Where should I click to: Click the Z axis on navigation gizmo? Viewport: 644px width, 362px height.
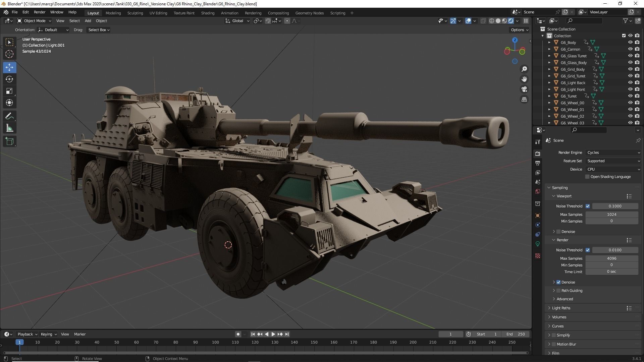515,40
